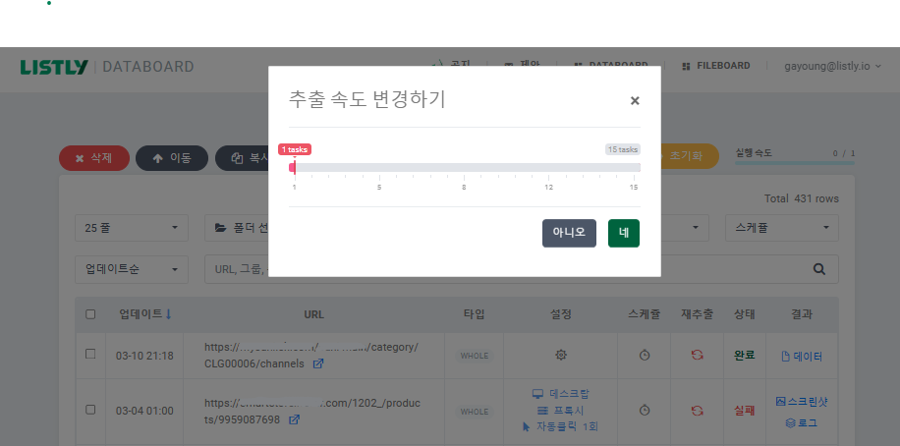
Task: Open 로그 log link
Action: (801, 423)
